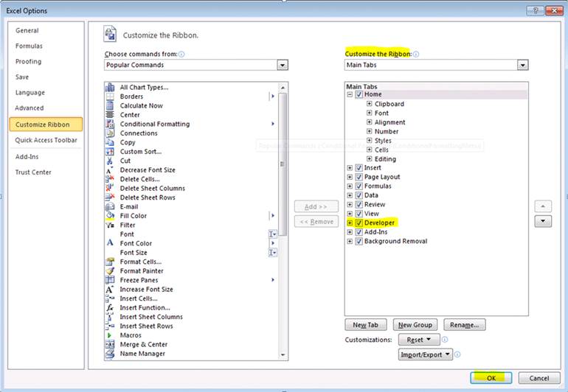Expand the Alignment group node
Image resolution: width=568 pixels, height=392 pixels.
pos(369,122)
